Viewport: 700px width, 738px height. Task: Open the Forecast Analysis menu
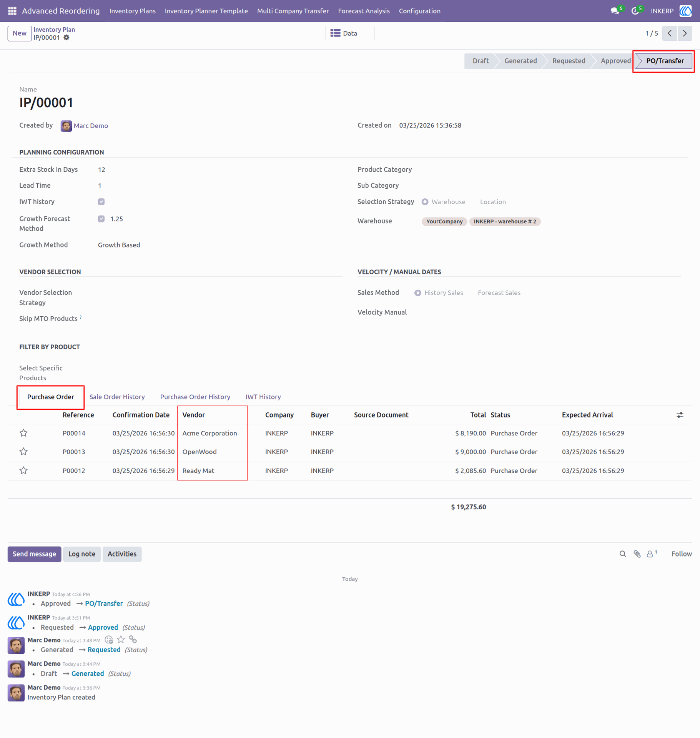pos(364,11)
